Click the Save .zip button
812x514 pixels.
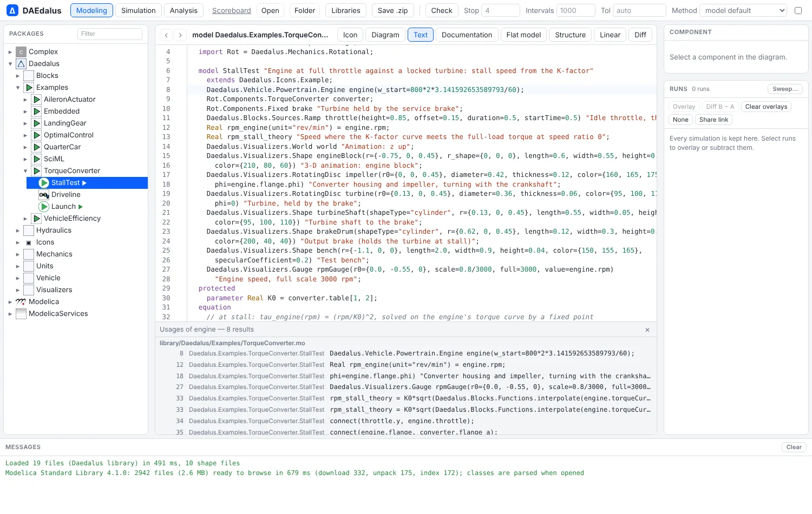tap(392, 10)
